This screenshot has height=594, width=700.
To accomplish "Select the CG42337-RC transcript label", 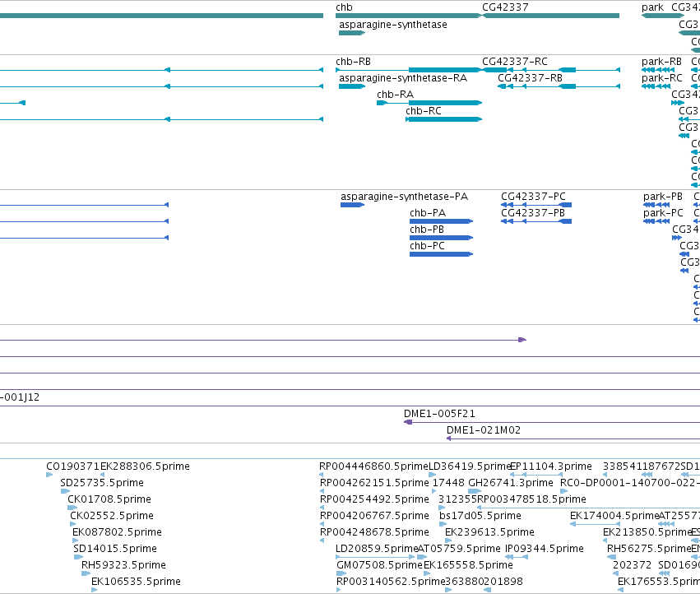I will coord(515,62).
